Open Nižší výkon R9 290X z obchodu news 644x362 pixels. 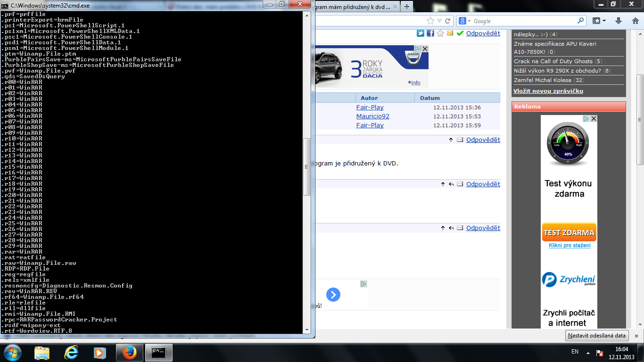[x=558, y=71]
